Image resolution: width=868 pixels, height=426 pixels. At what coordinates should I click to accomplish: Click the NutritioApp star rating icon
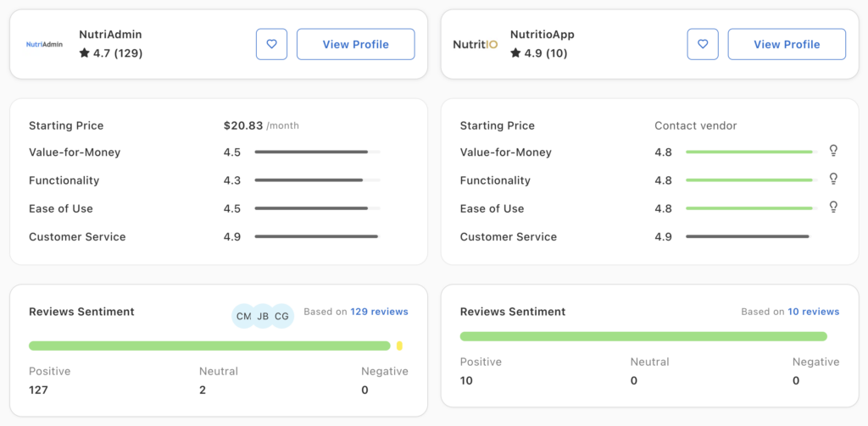[x=515, y=53]
